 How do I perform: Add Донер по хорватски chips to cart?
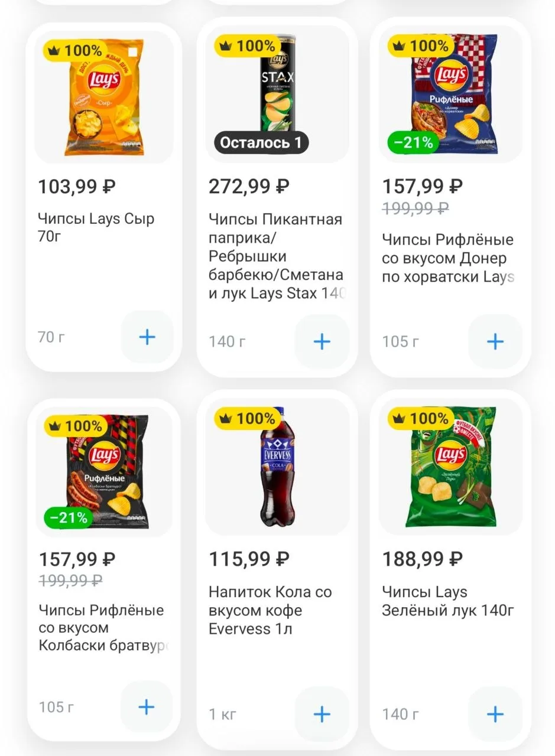coord(495,341)
